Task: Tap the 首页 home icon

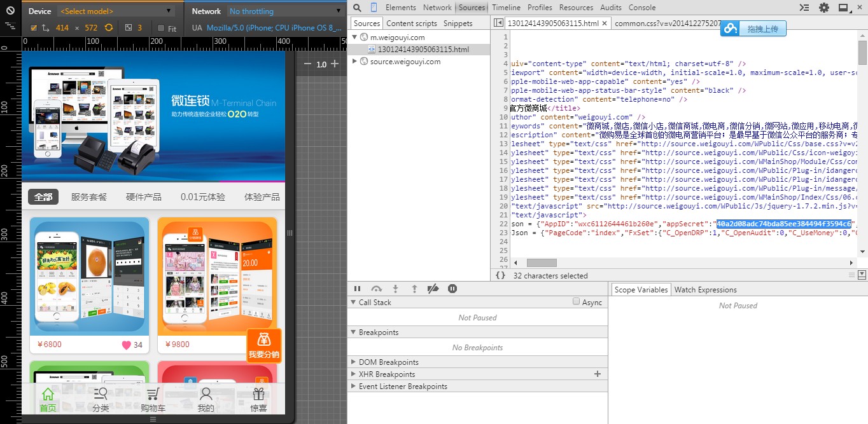Action: (48, 394)
